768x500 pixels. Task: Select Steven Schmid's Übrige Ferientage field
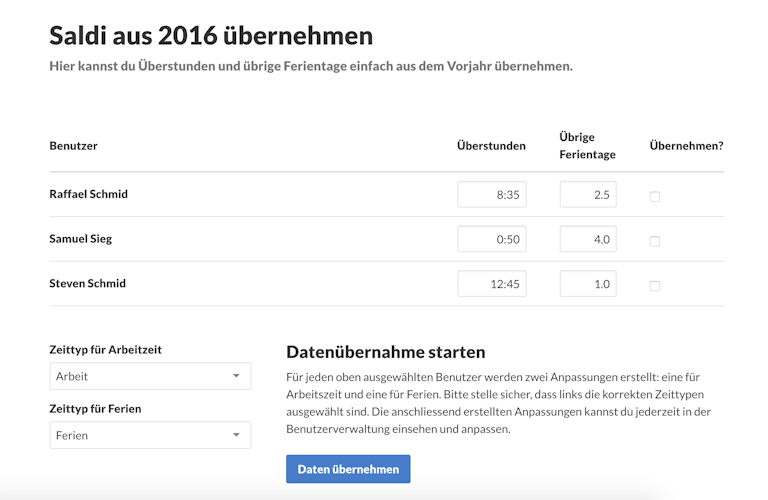point(588,284)
